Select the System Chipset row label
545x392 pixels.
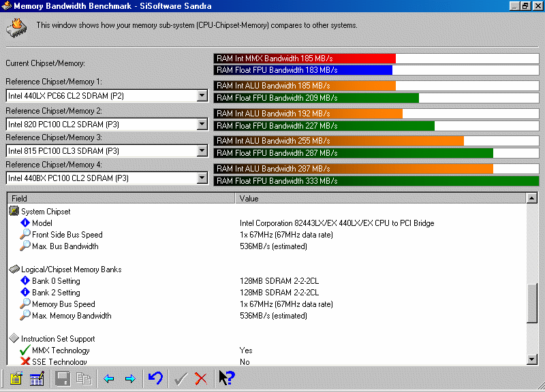(x=46, y=212)
